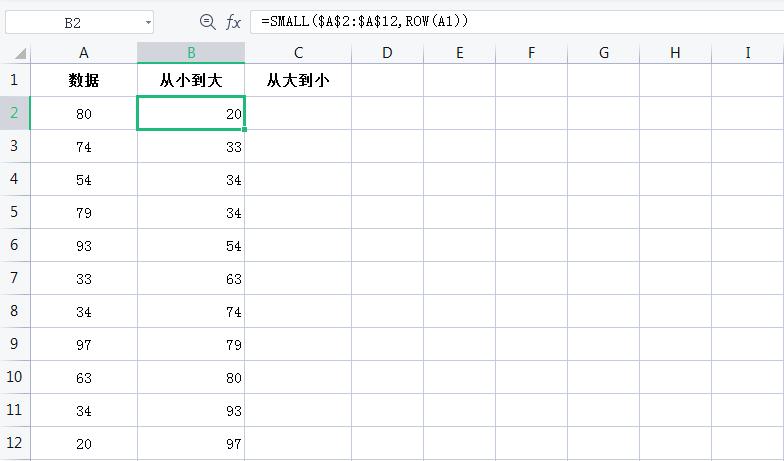The height and width of the screenshot is (461, 784).
Task: Click the 从小到大 header cell
Action: click(191, 80)
